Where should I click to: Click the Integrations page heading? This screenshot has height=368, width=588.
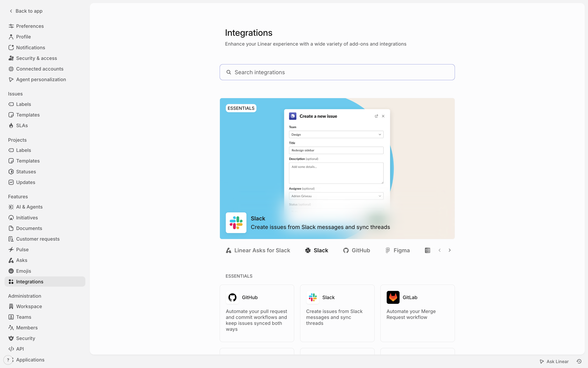(248, 33)
